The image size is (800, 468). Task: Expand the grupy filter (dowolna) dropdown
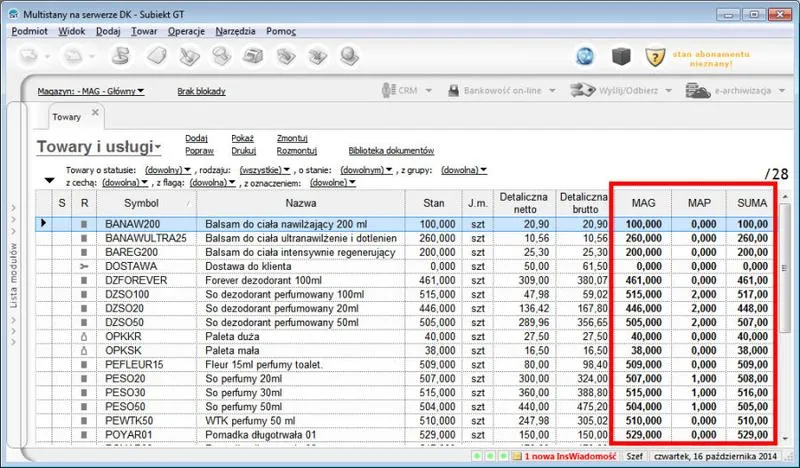coord(464,170)
